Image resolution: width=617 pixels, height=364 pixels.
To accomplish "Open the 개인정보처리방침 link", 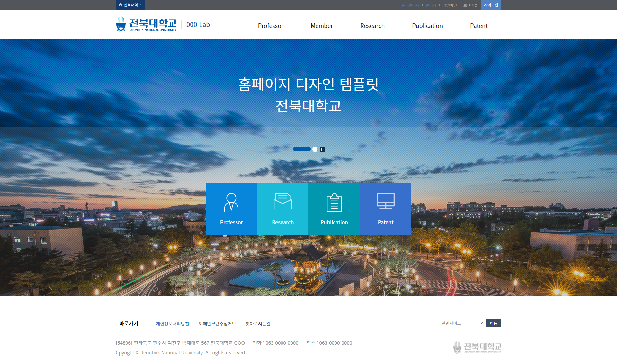I will [173, 324].
